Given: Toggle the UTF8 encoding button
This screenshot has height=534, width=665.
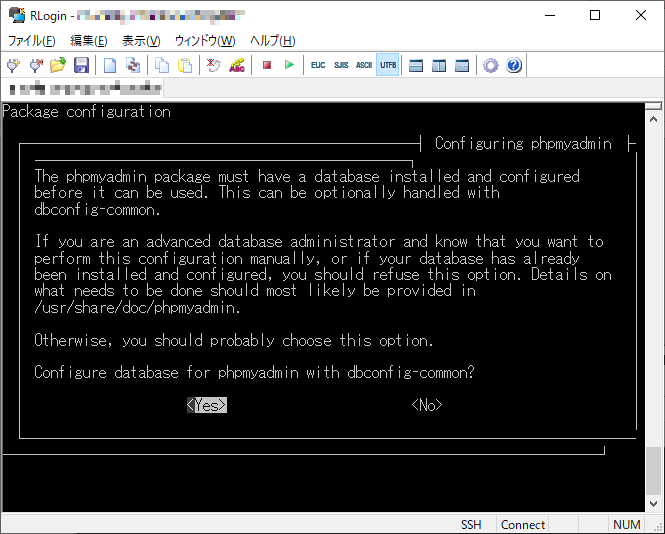Looking at the screenshot, I should click(387, 65).
